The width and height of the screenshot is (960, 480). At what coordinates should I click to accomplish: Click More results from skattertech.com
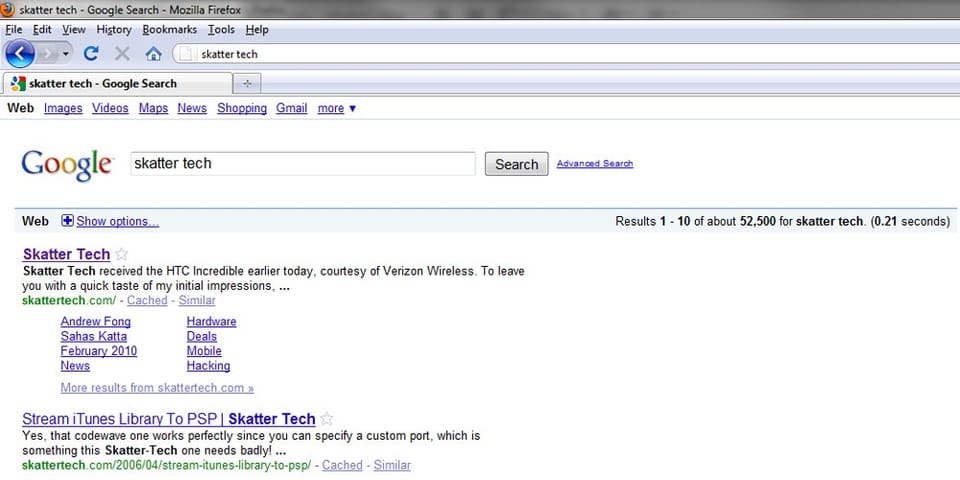[157, 388]
